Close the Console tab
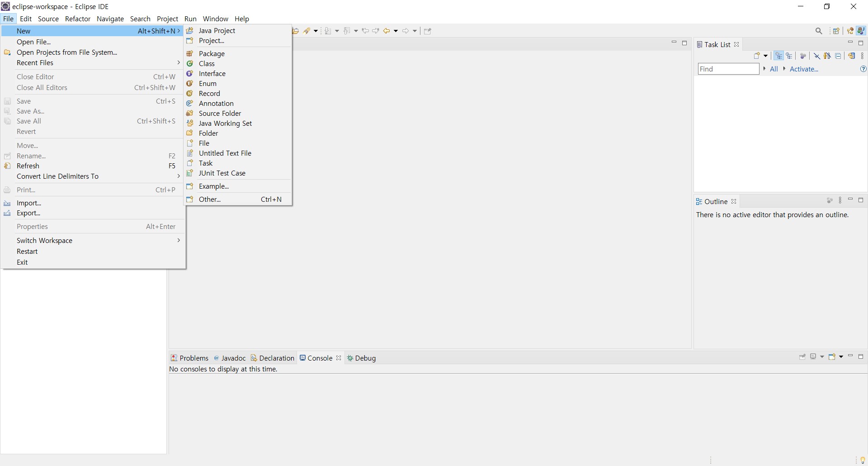Image resolution: width=868 pixels, height=466 pixels. pyautogui.click(x=339, y=358)
